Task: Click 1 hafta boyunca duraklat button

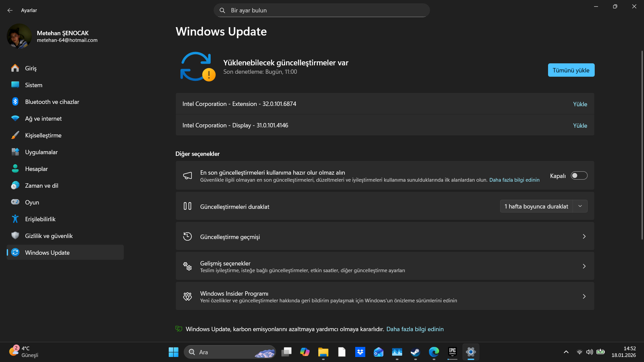Action: [x=536, y=206]
